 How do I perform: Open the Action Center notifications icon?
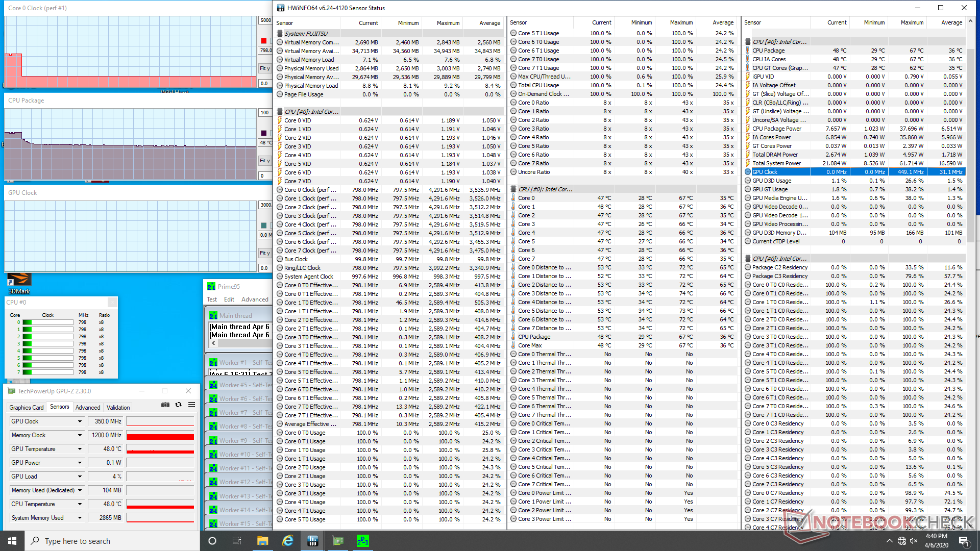(964, 541)
